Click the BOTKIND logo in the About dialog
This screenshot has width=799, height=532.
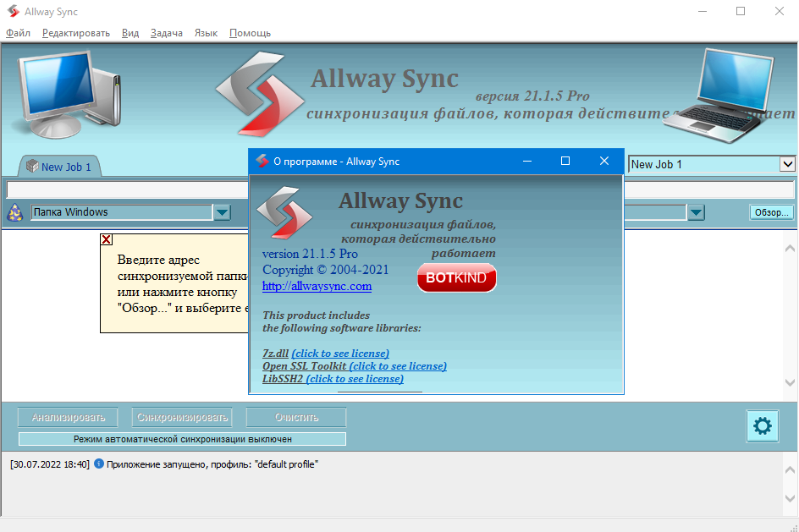coord(456,277)
